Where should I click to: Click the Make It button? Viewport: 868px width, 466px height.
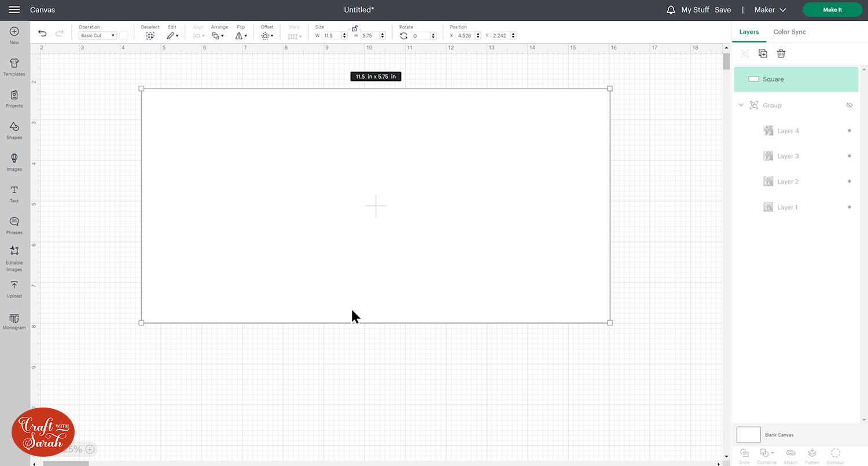(x=832, y=10)
